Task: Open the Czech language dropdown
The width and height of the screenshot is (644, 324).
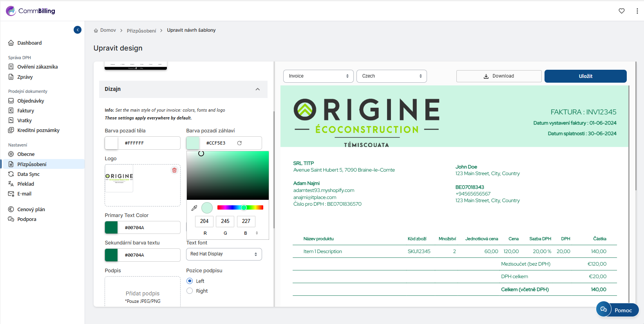Action: point(391,76)
